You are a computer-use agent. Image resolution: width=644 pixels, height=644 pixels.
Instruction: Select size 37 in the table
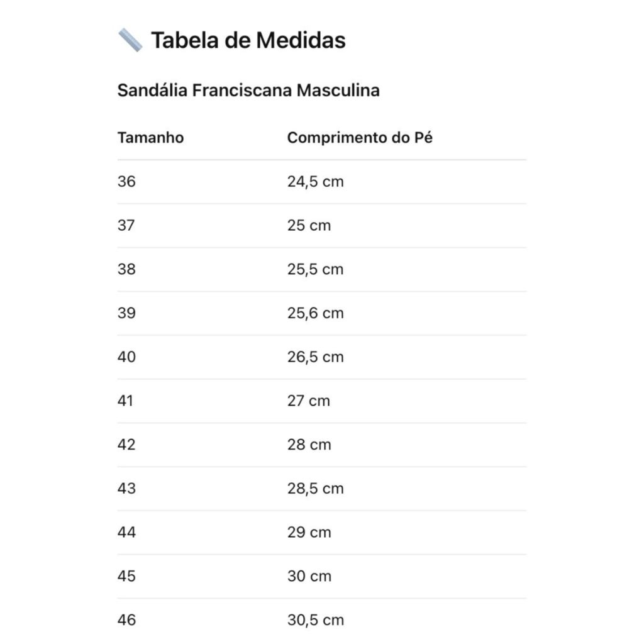(126, 226)
